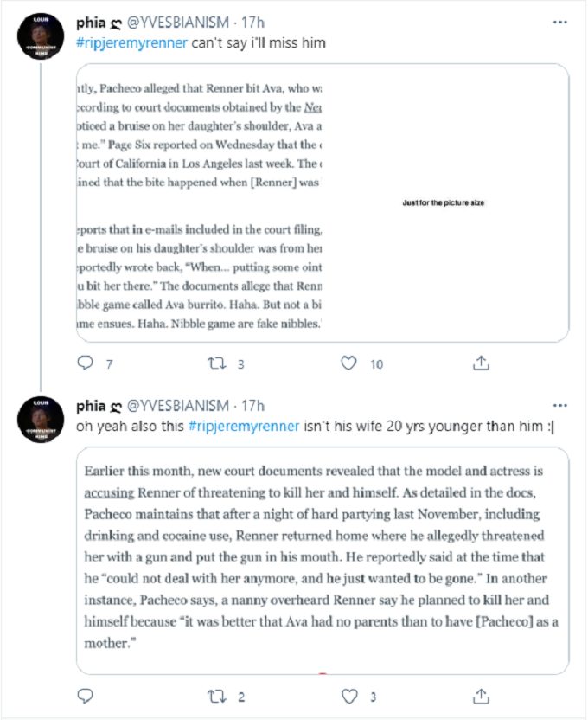
Task: Open @YVESBIANISM handle on second tweet
Action: (177, 406)
